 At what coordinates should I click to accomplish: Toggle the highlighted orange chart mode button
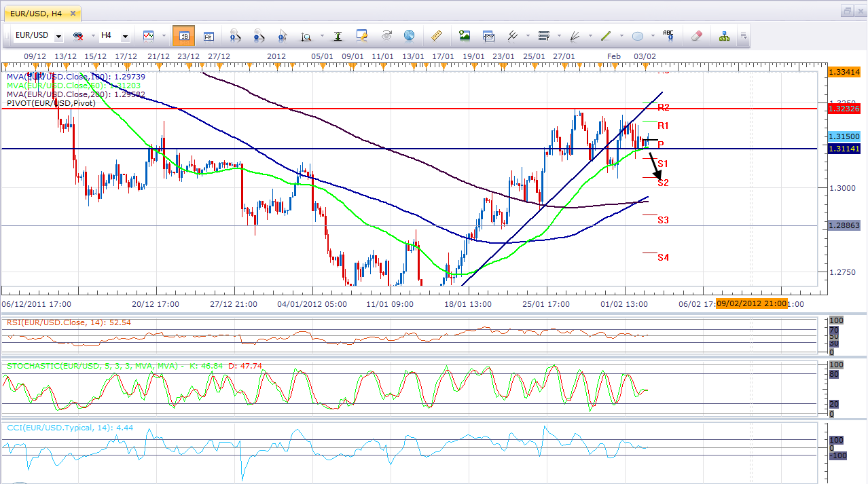pos(183,35)
